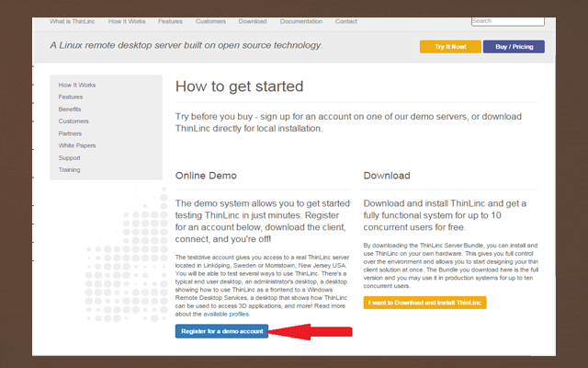Click the How to get started heading
Screen dimensions: 588x368
click(239, 86)
